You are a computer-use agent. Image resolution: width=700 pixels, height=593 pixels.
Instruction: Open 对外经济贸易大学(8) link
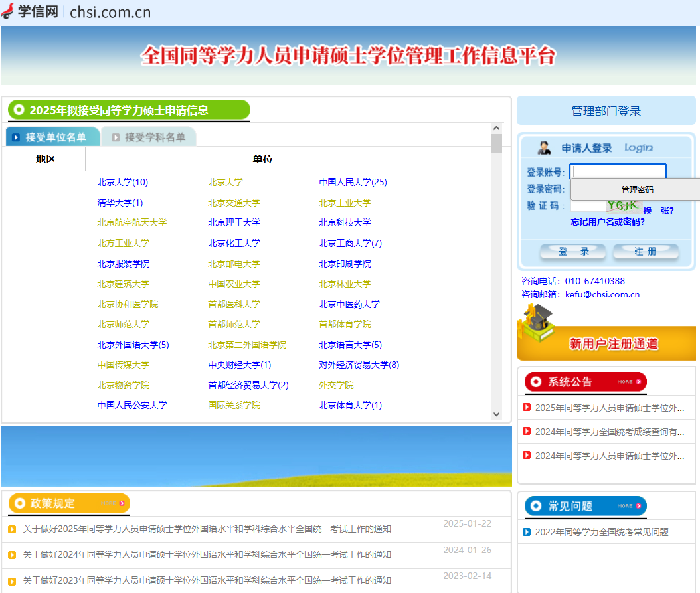click(x=359, y=365)
